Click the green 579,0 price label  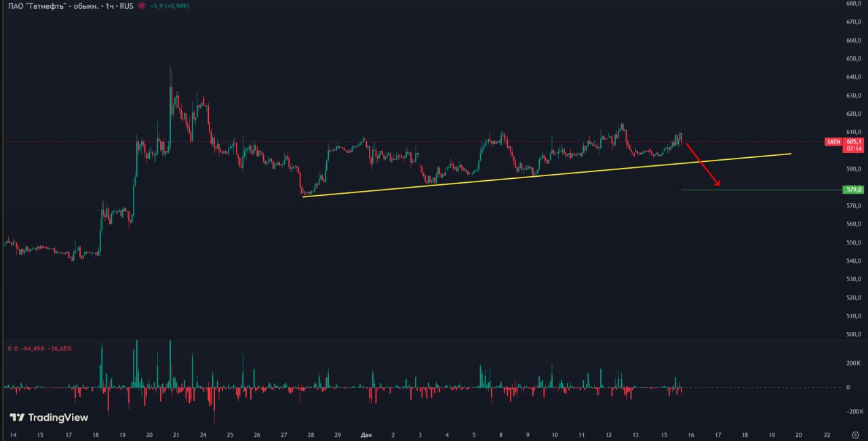pyautogui.click(x=854, y=190)
